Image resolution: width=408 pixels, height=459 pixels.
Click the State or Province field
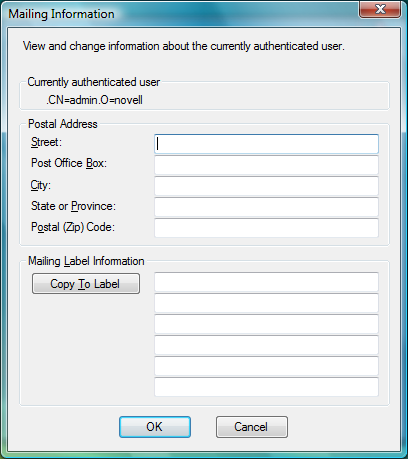(266, 207)
